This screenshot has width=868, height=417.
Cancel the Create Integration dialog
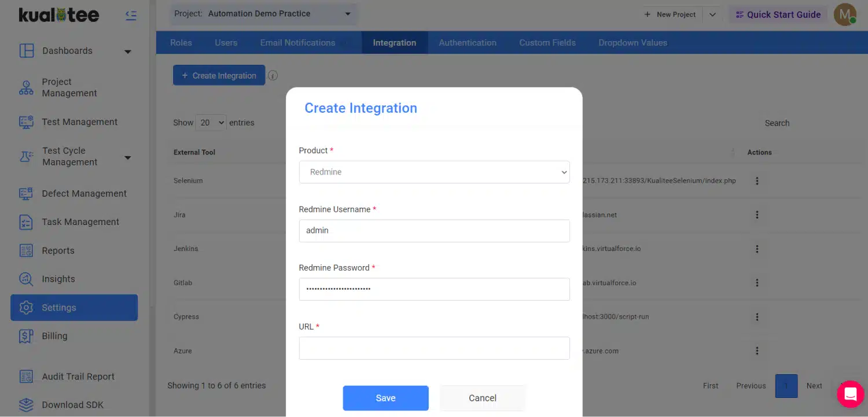482,398
